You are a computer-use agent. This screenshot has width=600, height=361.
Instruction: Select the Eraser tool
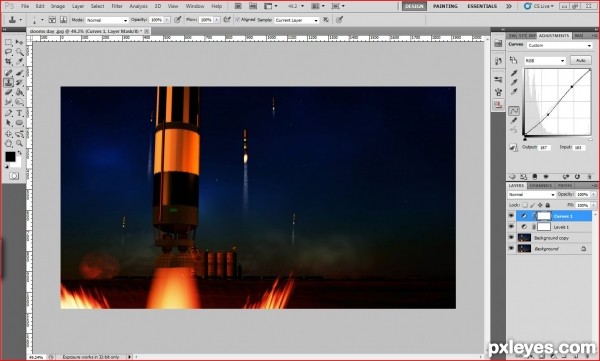tap(8, 92)
